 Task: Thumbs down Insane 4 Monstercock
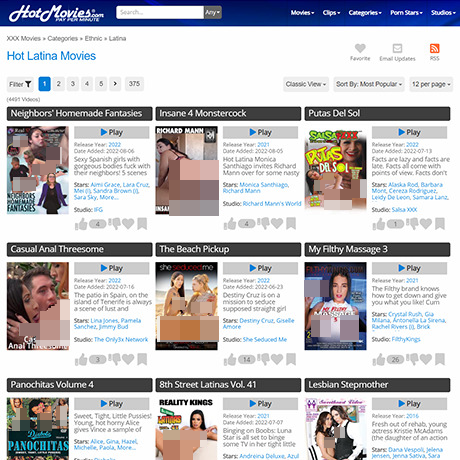click(x=264, y=224)
